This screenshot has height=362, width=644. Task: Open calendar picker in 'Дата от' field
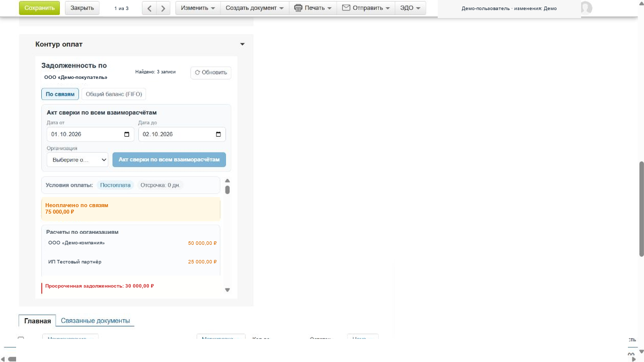click(x=127, y=134)
